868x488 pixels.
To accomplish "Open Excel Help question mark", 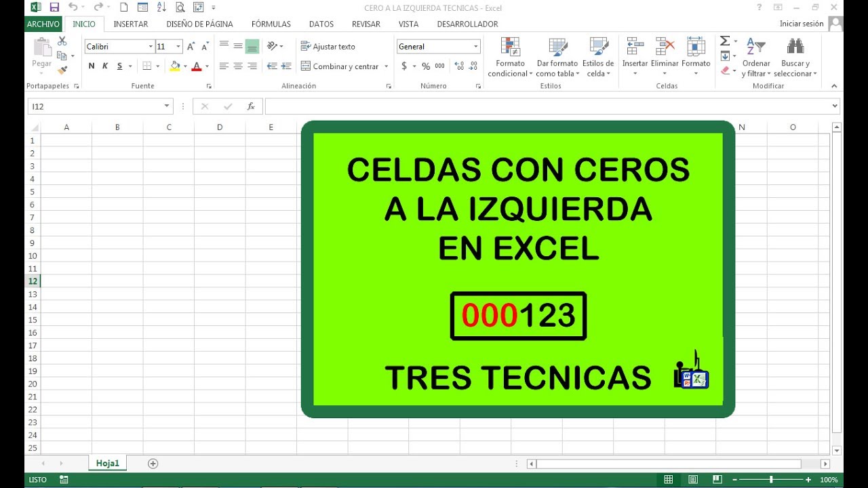I will click(759, 7).
